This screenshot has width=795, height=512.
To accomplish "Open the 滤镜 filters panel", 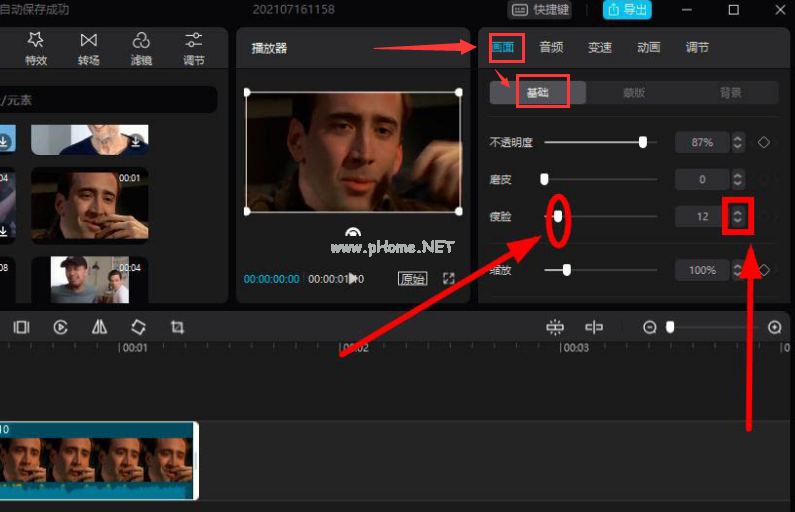I will tap(141, 49).
